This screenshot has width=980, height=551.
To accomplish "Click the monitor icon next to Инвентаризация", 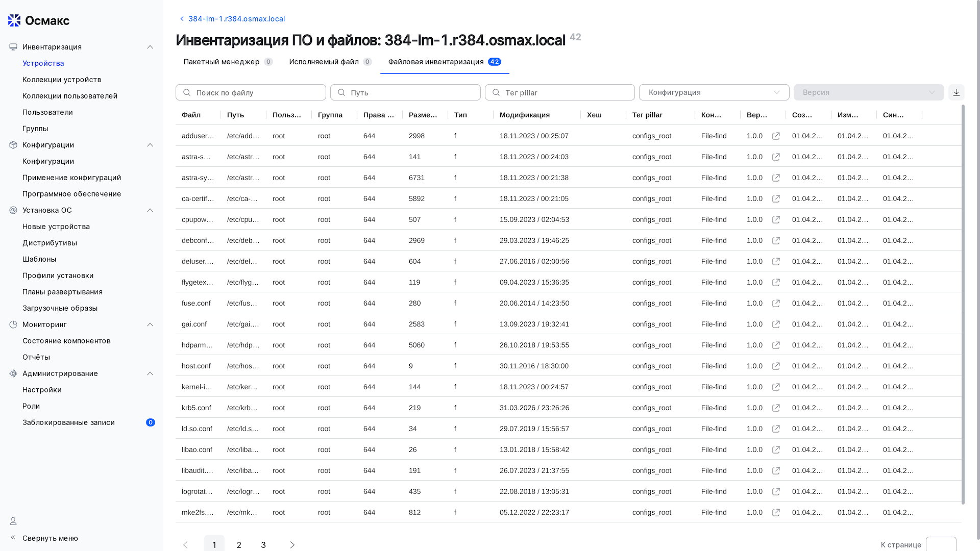I will click(13, 46).
